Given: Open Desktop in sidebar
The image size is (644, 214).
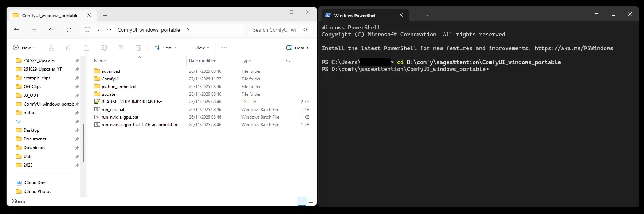Looking at the screenshot, I should click(31, 130).
